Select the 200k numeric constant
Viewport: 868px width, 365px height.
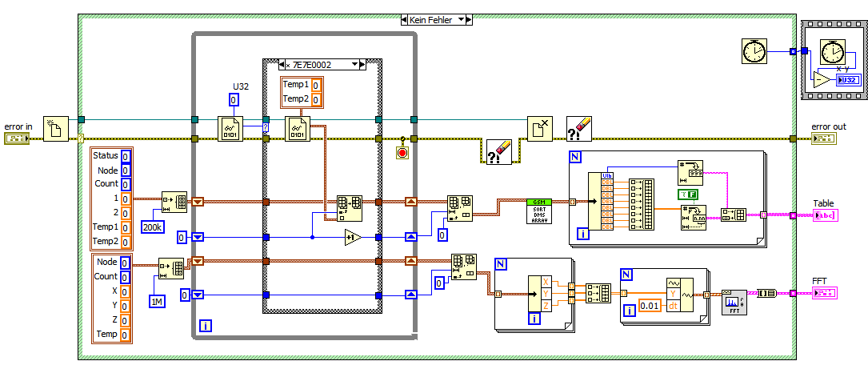click(x=152, y=227)
